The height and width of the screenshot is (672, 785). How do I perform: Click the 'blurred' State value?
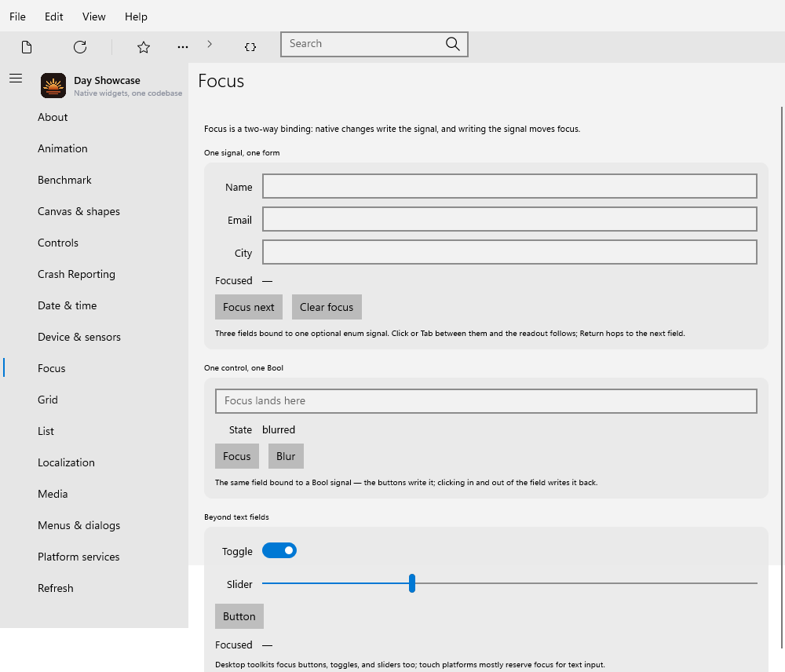[x=279, y=430]
